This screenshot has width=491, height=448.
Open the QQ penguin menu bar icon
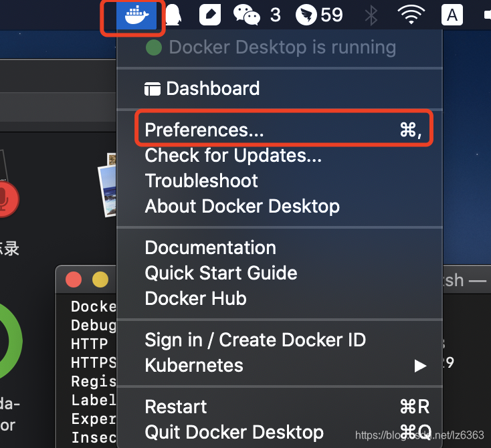point(173,15)
